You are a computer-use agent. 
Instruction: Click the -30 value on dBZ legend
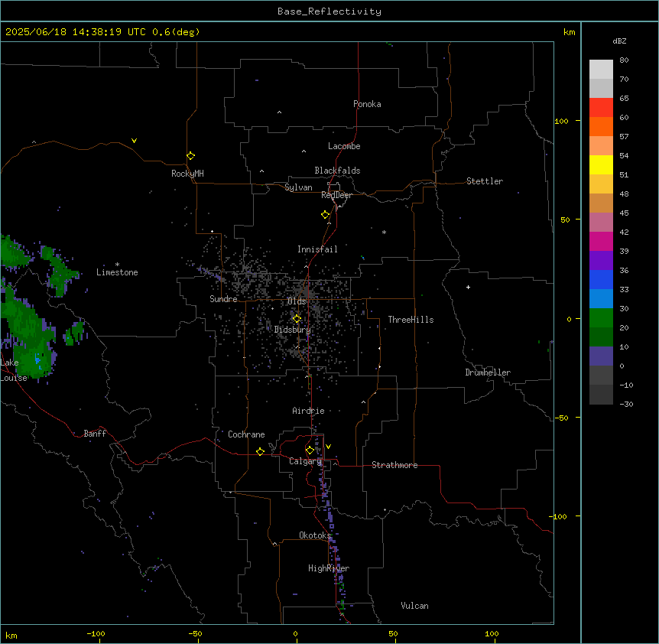click(626, 405)
